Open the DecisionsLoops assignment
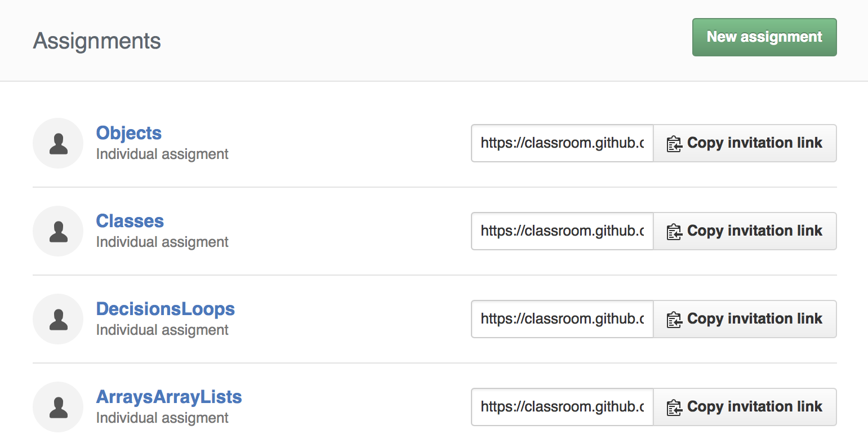The height and width of the screenshot is (447, 868). tap(165, 309)
